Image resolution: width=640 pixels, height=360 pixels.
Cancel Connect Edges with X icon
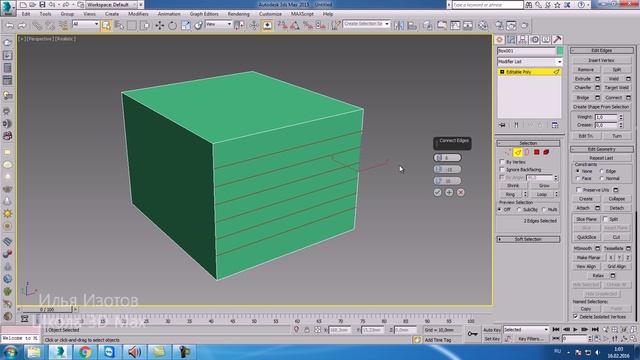[x=460, y=192]
